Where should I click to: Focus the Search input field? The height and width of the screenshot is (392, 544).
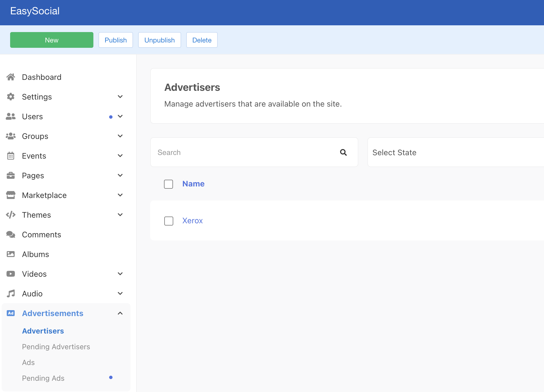pos(254,152)
